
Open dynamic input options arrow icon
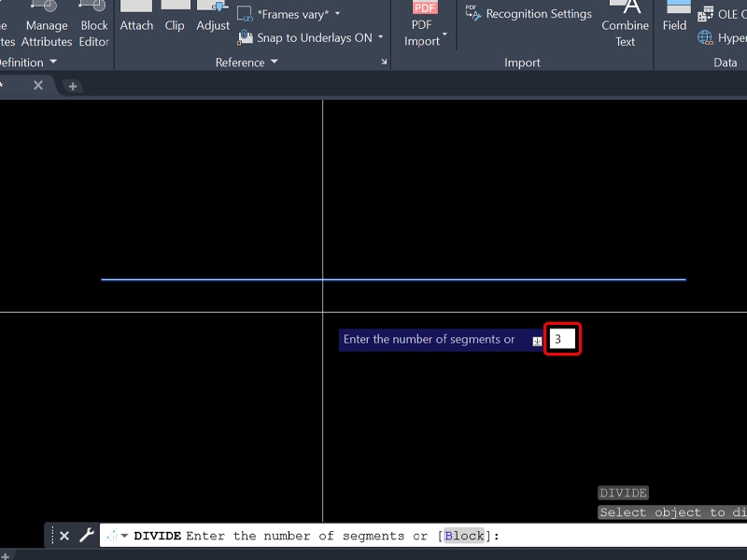click(537, 341)
